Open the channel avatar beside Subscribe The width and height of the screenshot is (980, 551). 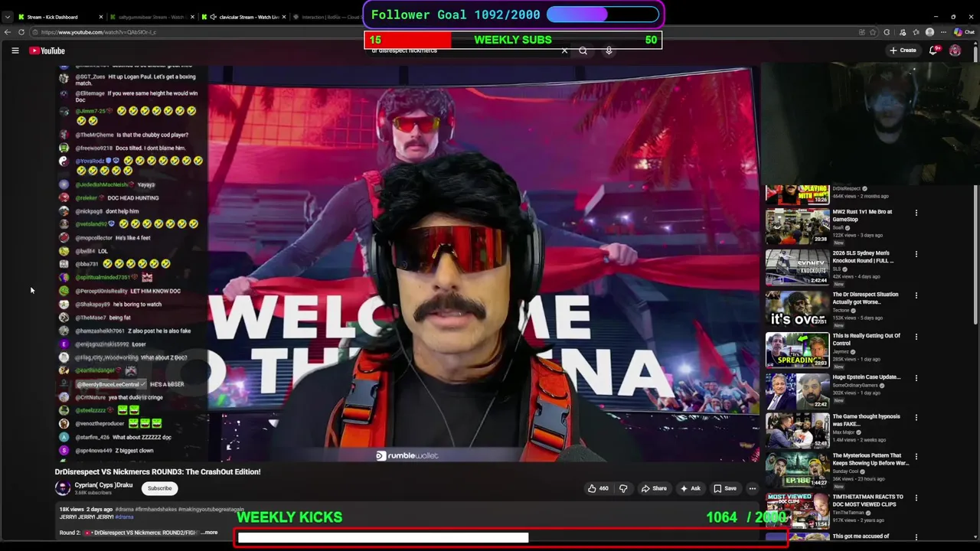pyautogui.click(x=63, y=488)
